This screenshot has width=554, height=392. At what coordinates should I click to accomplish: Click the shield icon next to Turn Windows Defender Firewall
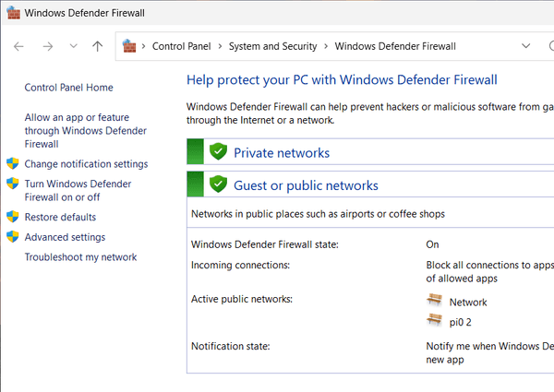click(13, 184)
